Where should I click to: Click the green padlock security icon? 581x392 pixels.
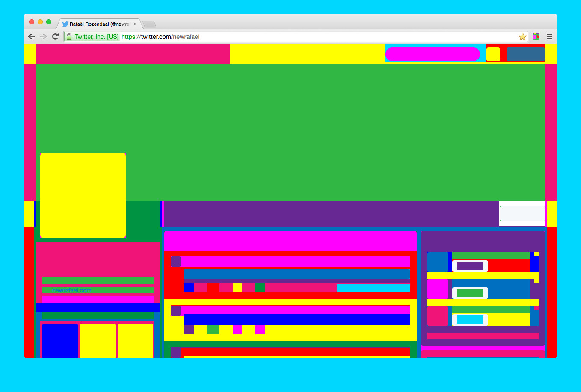[x=69, y=37]
